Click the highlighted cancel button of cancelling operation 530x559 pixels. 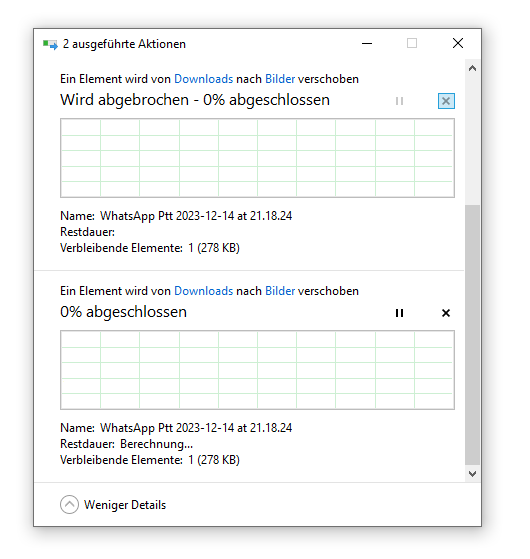(446, 101)
